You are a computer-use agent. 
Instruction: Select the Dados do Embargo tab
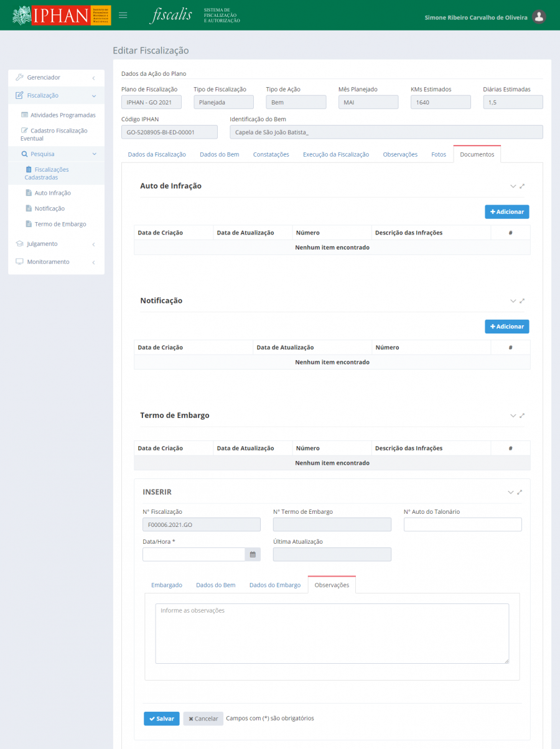(x=274, y=585)
